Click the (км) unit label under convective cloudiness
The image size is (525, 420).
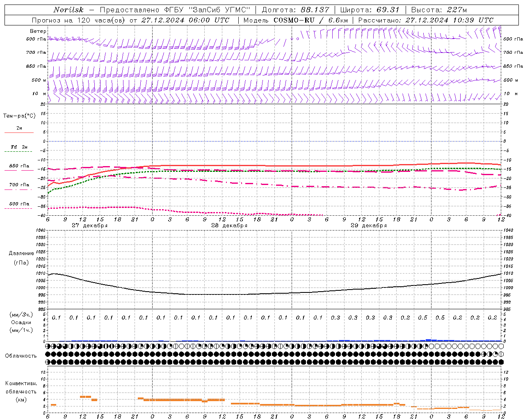pyautogui.click(x=21, y=399)
